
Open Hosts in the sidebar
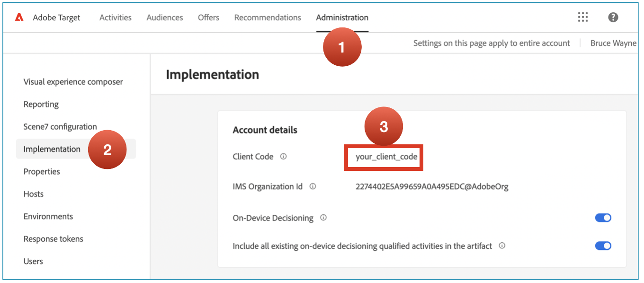pos(34,194)
